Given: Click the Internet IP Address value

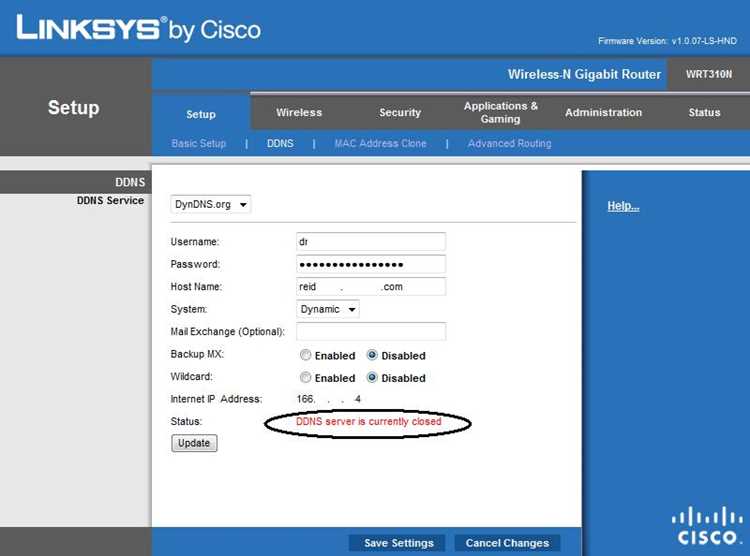Looking at the screenshot, I should click(329, 399).
